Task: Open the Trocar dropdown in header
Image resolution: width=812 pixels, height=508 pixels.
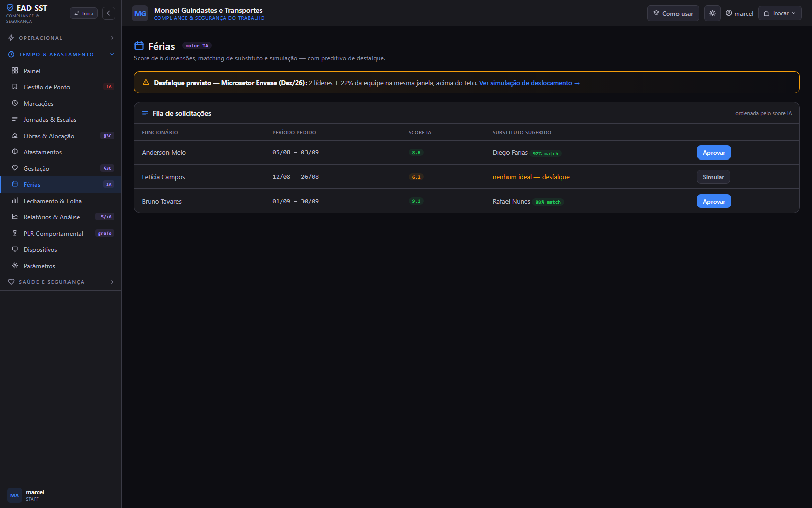Action: point(780,13)
